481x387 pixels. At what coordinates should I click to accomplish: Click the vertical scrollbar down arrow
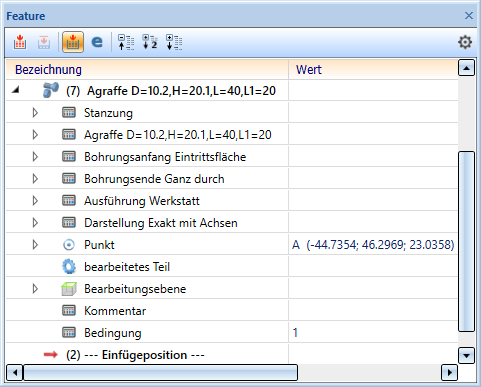pos(466,355)
